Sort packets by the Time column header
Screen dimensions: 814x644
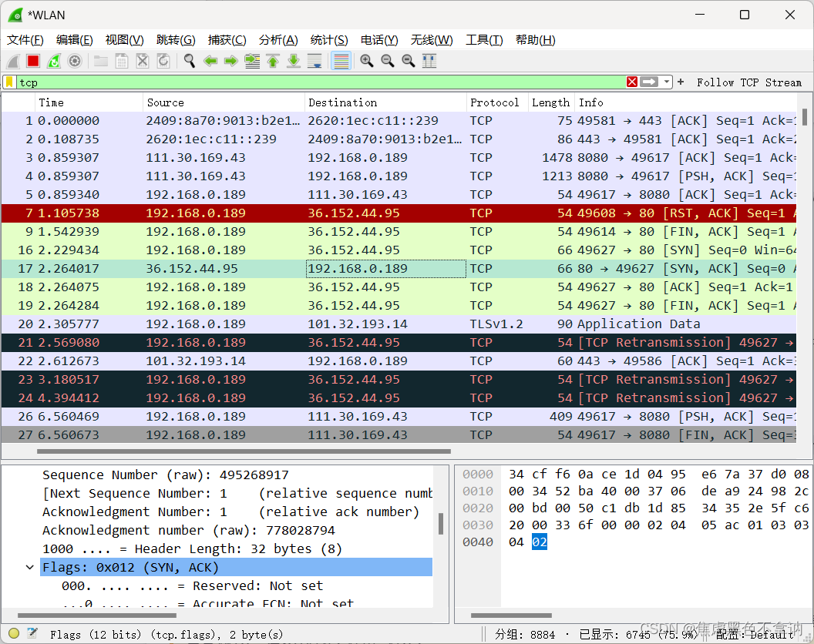pos(88,102)
